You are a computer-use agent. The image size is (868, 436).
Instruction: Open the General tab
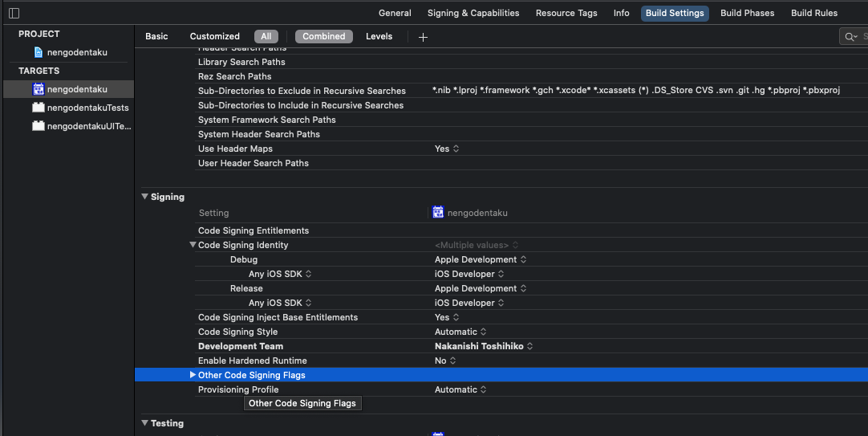[395, 13]
